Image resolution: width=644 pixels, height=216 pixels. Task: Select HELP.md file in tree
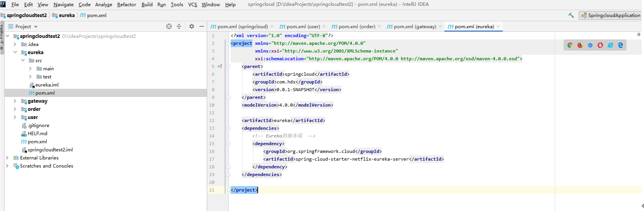point(37,134)
